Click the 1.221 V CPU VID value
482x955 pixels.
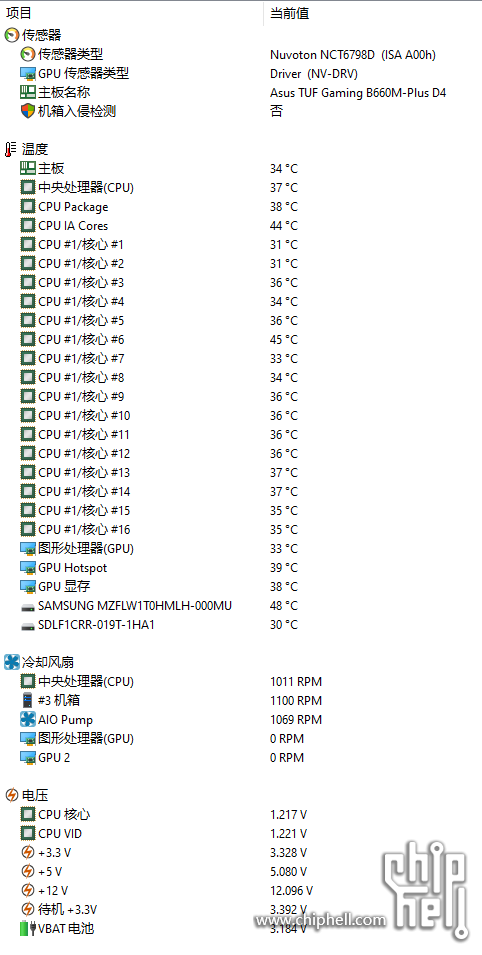(289, 834)
